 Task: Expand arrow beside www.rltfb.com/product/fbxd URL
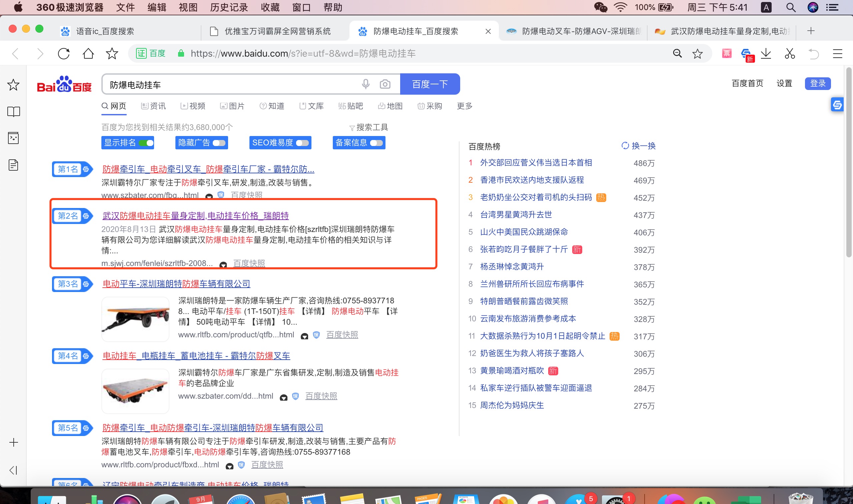pos(230,466)
